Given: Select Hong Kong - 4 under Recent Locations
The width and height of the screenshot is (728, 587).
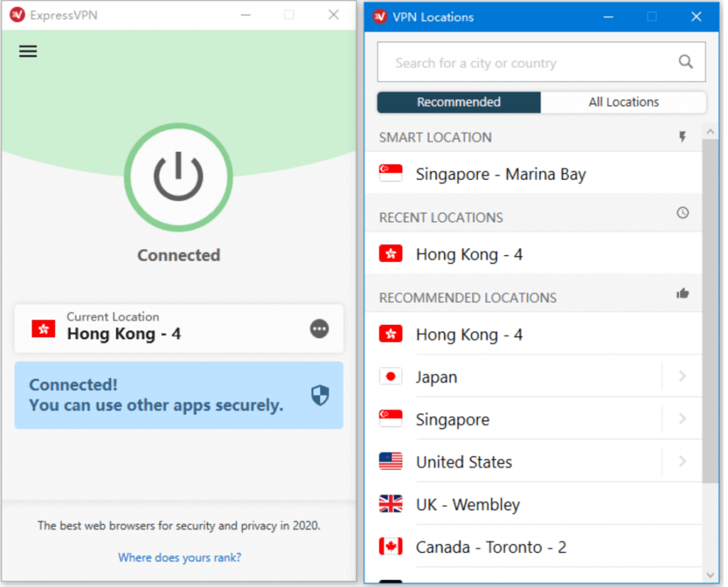Looking at the screenshot, I should point(533,254).
